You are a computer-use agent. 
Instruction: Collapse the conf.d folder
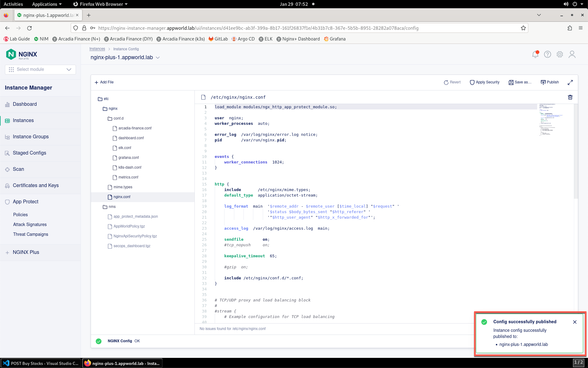(116, 118)
